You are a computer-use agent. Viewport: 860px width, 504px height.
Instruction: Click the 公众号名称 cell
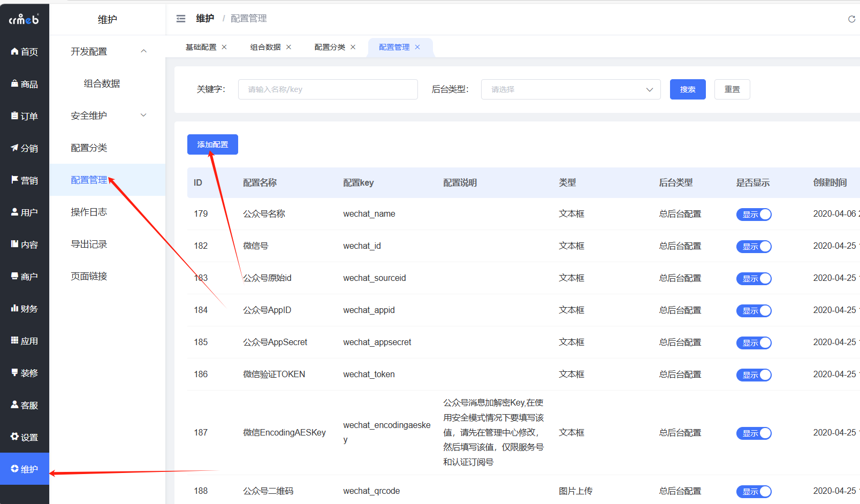(x=264, y=214)
